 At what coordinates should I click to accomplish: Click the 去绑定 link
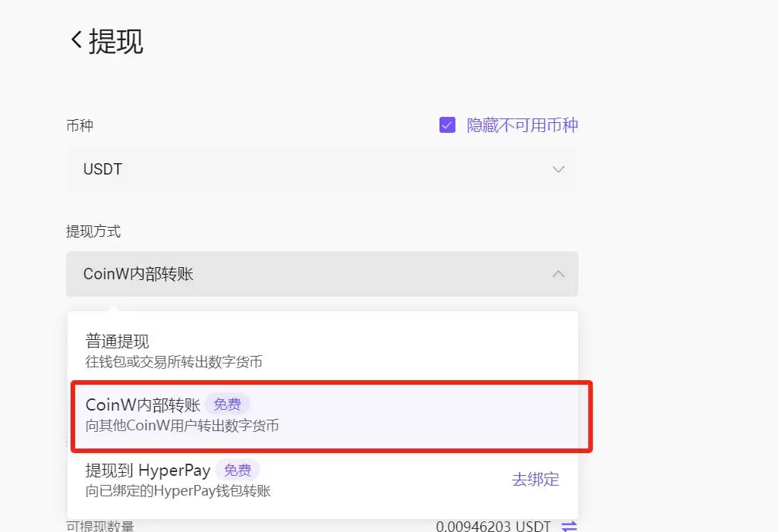536,479
